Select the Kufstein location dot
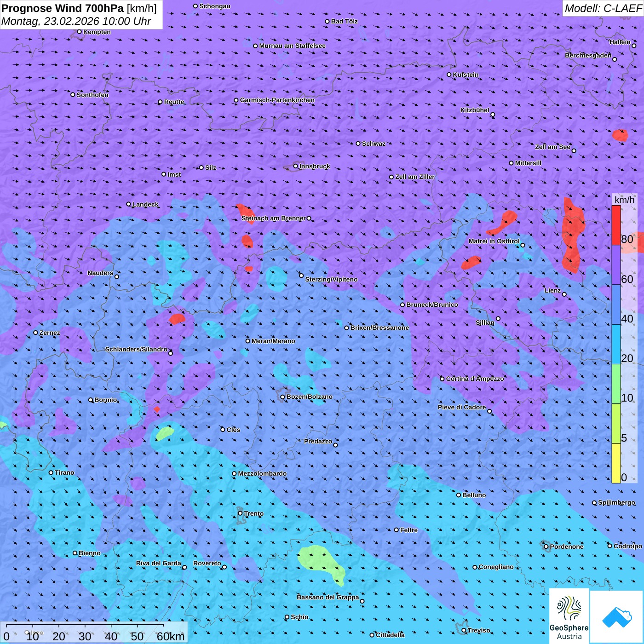The image size is (644, 644). pos(449,75)
